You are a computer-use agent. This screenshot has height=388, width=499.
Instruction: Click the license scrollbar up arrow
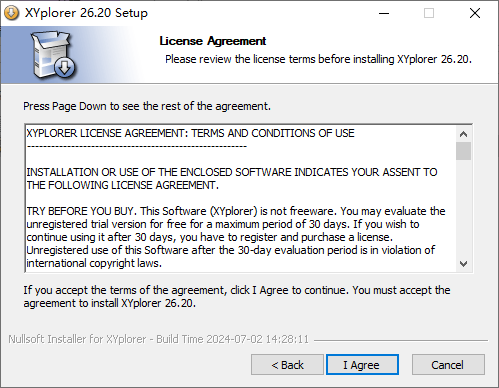(463, 134)
